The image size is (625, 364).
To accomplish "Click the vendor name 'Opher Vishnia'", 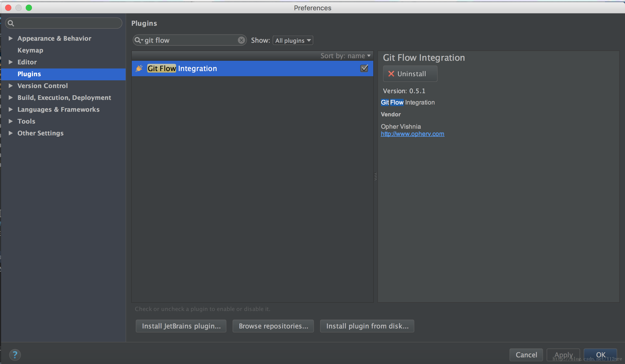I will click(x=401, y=126).
